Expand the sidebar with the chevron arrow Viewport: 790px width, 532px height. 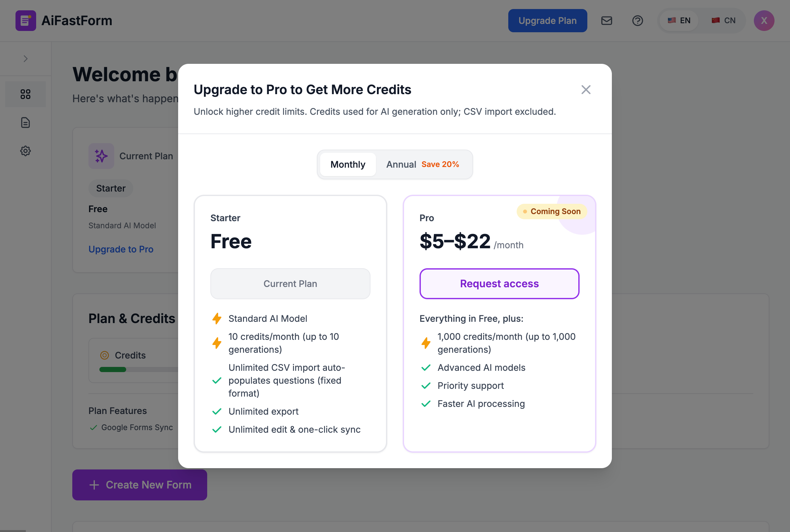(25, 59)
